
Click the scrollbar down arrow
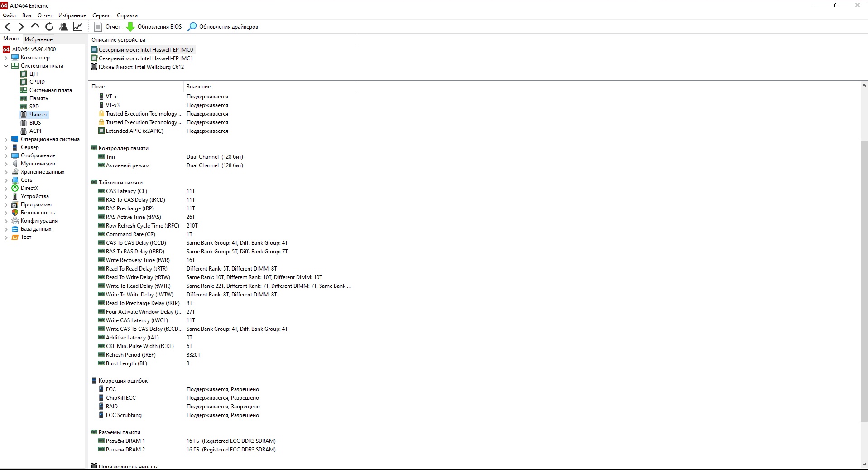[x=864, y=465]
